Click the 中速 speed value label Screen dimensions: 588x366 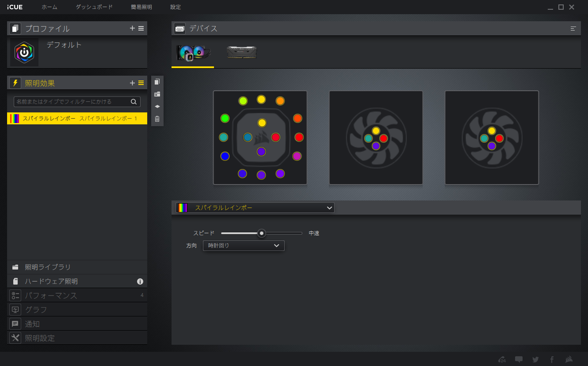click(x=314, y=233)
